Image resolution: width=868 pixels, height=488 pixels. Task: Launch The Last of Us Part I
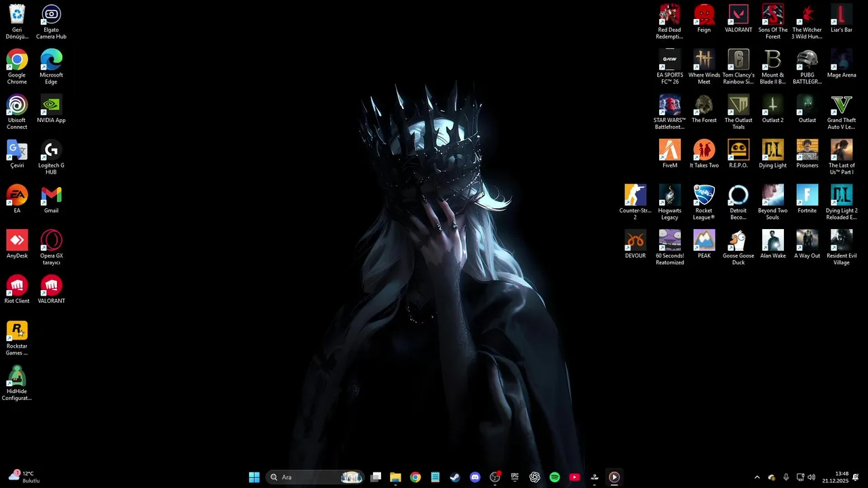pos(842,158)
